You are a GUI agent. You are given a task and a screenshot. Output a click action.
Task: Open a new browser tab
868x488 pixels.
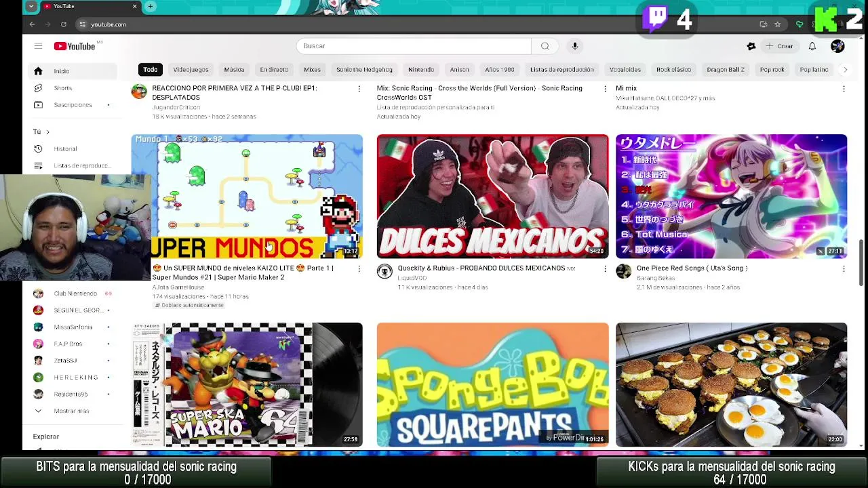(x=150, y=6)
